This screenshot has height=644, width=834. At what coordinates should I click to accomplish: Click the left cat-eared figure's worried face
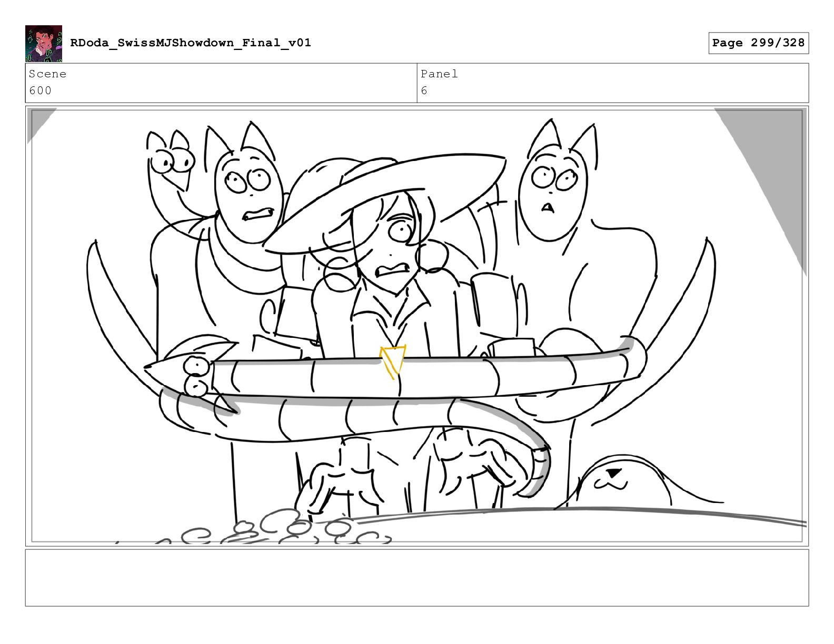coord(249,197)
